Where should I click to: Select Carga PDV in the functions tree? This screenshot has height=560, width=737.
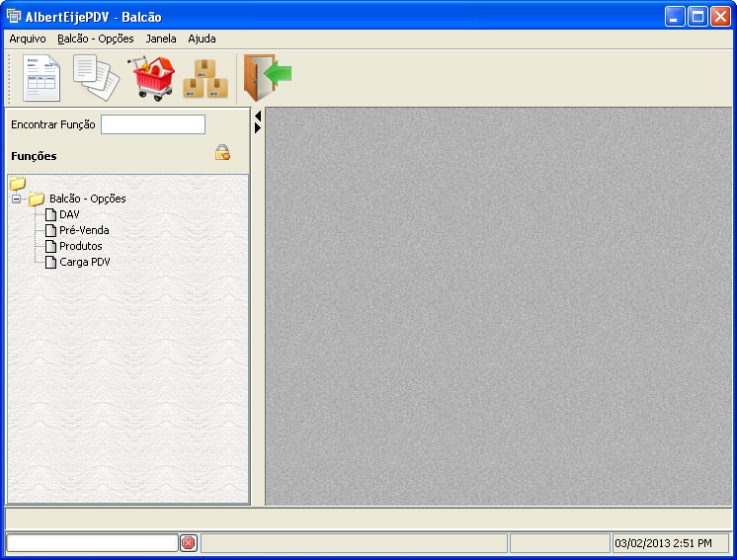[x=85, y=262]
